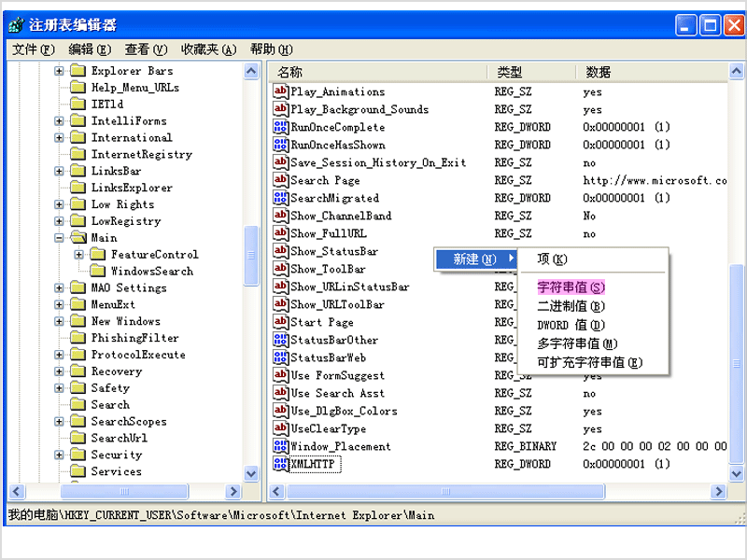
Task: Click tree pane scroll-right arrow
Action: tap(233, 491)
